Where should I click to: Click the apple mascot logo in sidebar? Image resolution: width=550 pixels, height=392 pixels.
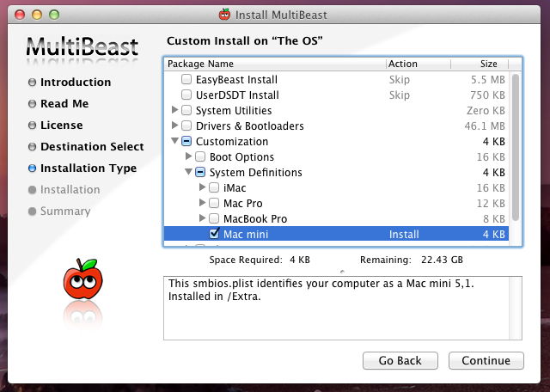tap(83, 279)
